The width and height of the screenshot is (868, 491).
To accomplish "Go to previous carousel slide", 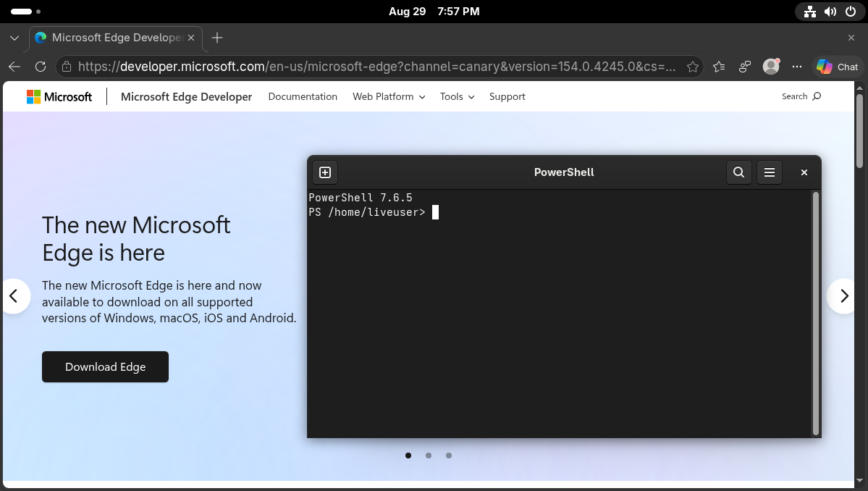I will tap(14, 296).
